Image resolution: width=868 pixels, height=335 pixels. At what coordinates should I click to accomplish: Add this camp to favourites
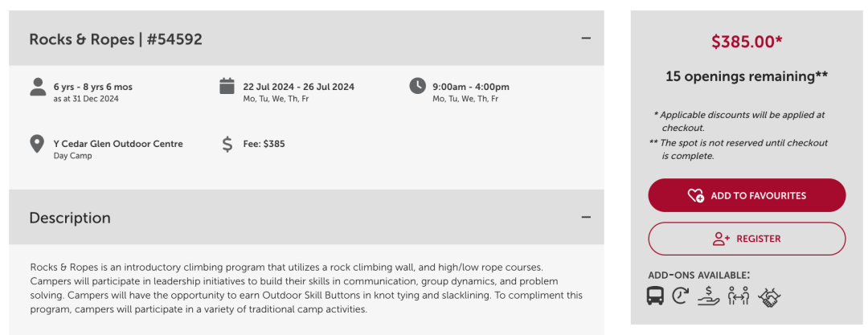click(x=747, y=195)
